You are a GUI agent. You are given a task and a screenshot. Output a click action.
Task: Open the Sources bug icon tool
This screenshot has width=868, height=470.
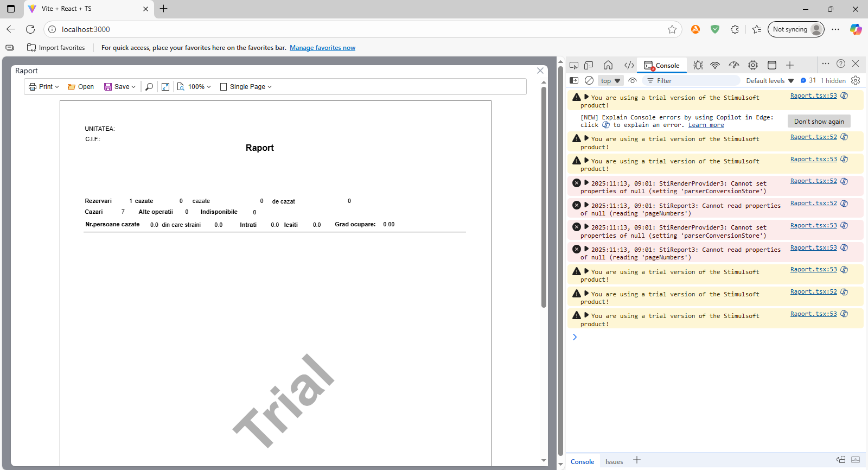(x=698, y=65)
